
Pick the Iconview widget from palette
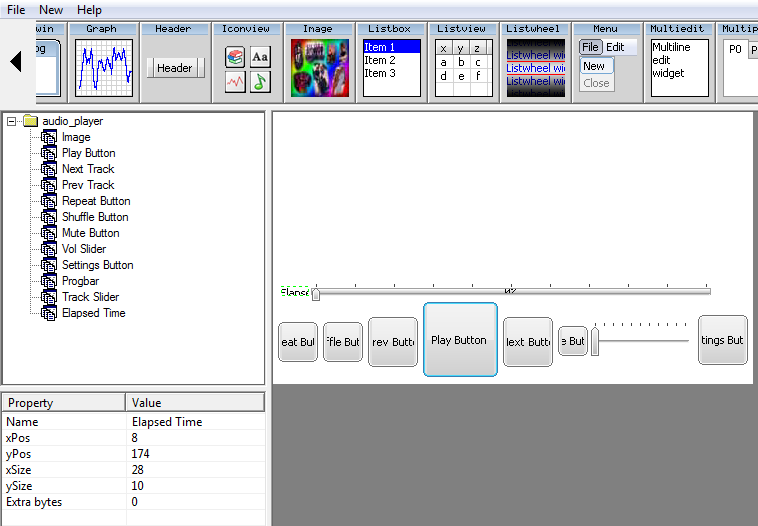(x=247, y=67)
